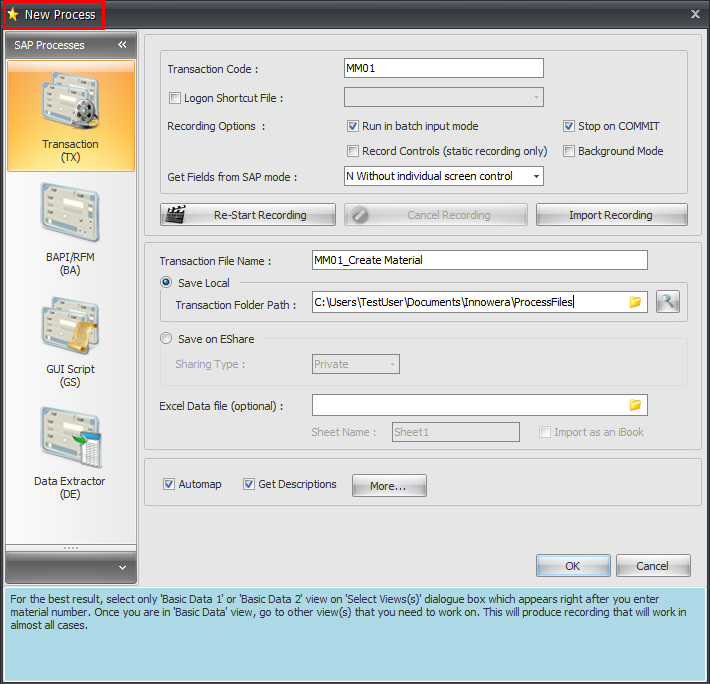This screenshot has height=684, width=710.
Task: Click the SAP Processes panel header
Action: point(71,45)
